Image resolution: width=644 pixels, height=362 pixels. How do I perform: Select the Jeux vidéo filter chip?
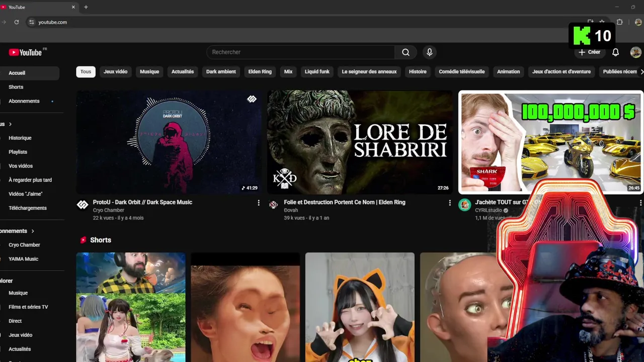(115, 72)
